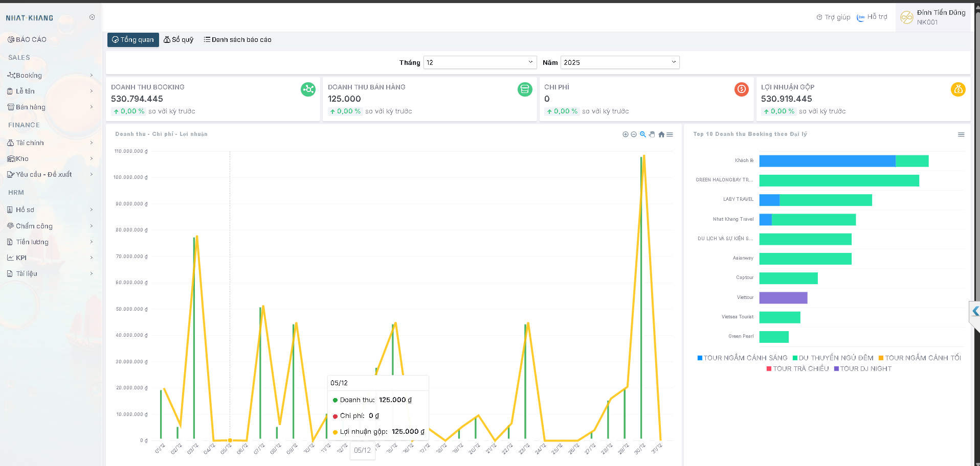Click the chart zoom-out minus icon
The image size is (980, 466).
pyautogui.click(x=634, y=134)
